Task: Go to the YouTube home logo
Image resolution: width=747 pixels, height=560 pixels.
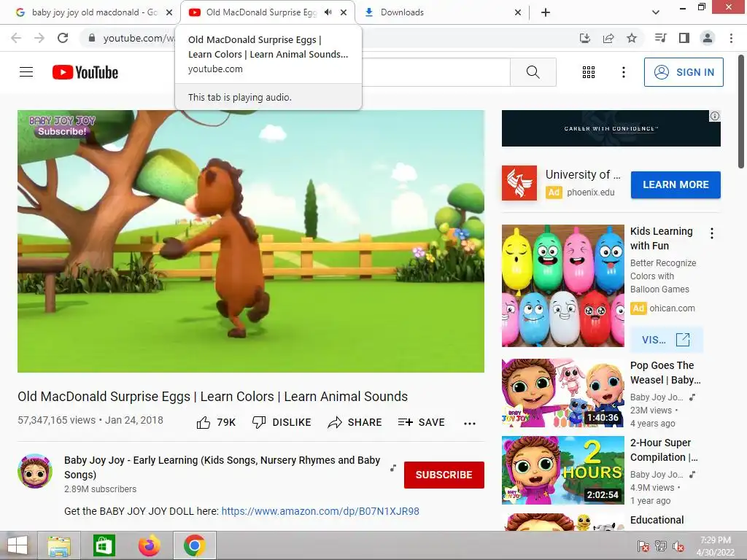Action: (x=85, y=72)
